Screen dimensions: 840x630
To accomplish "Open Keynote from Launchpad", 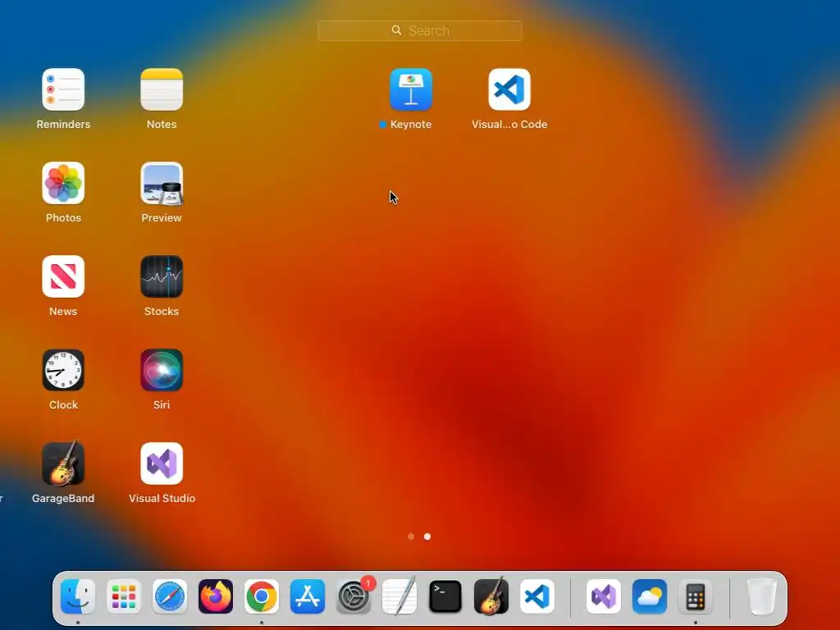I will (x=411, y=89).
